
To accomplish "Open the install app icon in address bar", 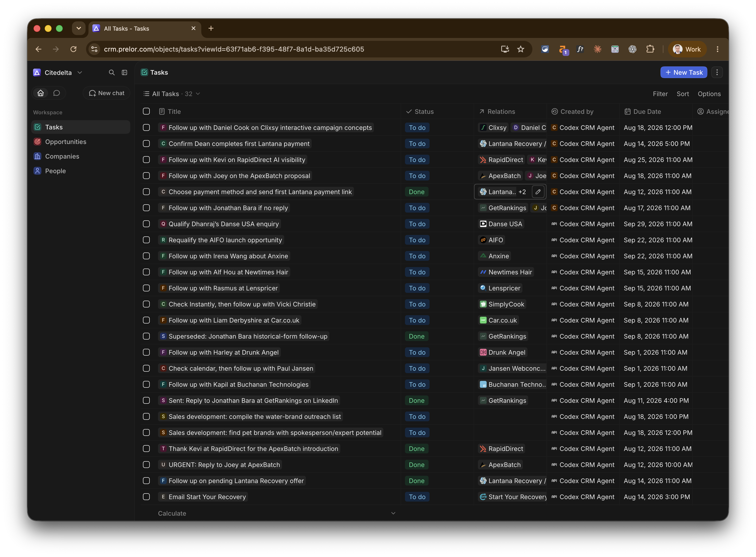I will click(x=505, y=49).
